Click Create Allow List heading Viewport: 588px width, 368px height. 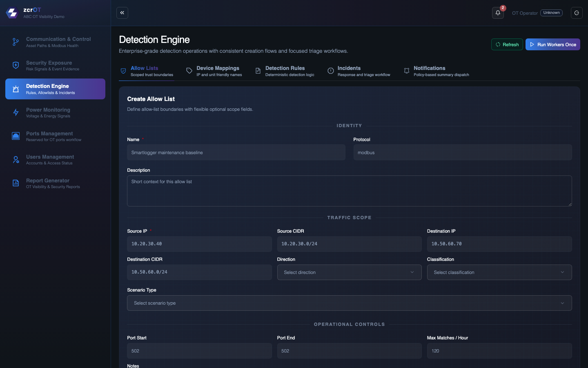[x=151, y=99]
